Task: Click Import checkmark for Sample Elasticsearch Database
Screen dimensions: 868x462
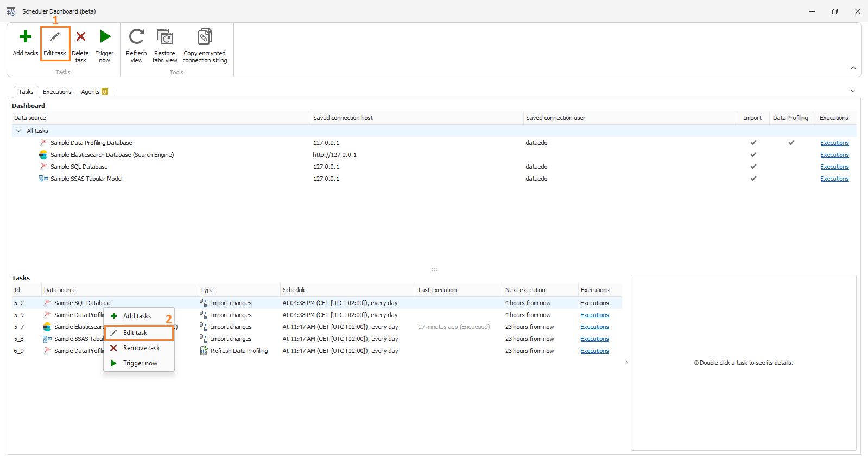Action: pyautogui.click(x=753, y=155)
